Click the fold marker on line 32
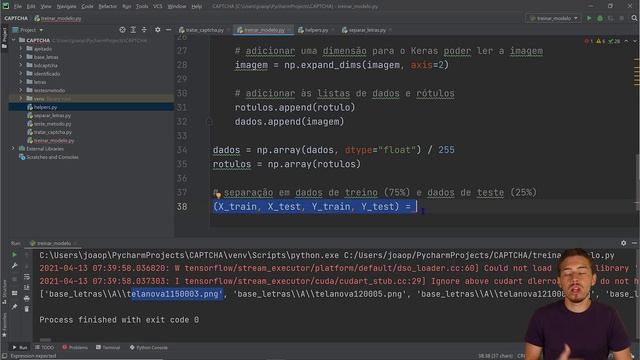This screenshot has height=360, width=640. coord(209,122)
